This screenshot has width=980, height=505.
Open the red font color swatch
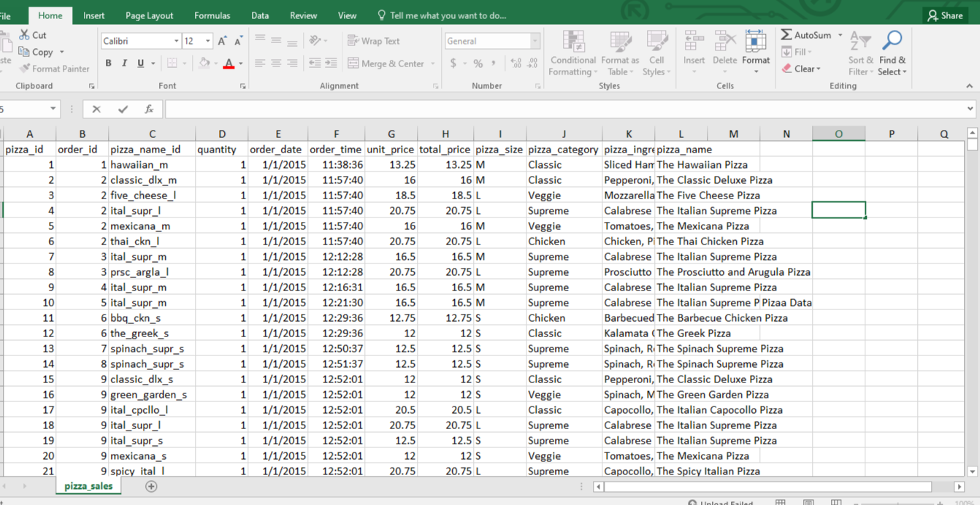point(229,63)
